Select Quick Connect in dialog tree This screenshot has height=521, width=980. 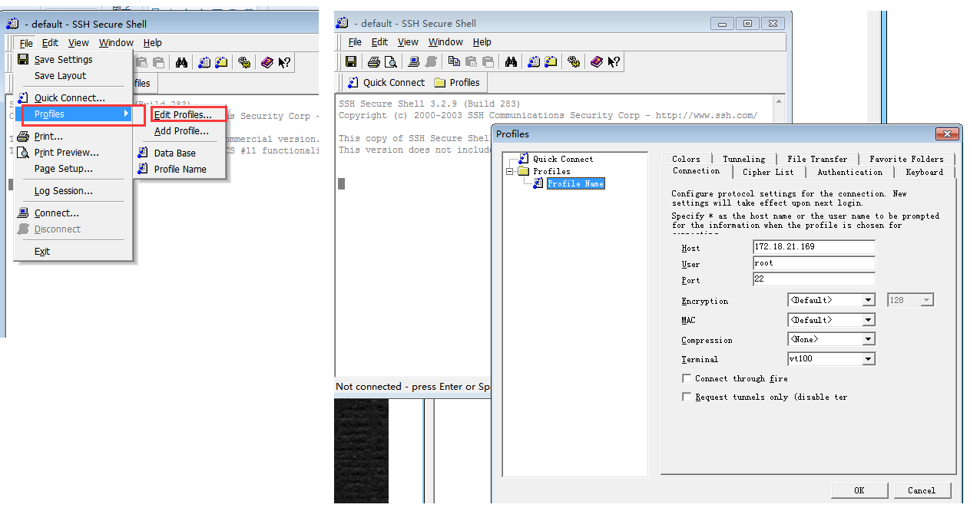pos(563,159)
